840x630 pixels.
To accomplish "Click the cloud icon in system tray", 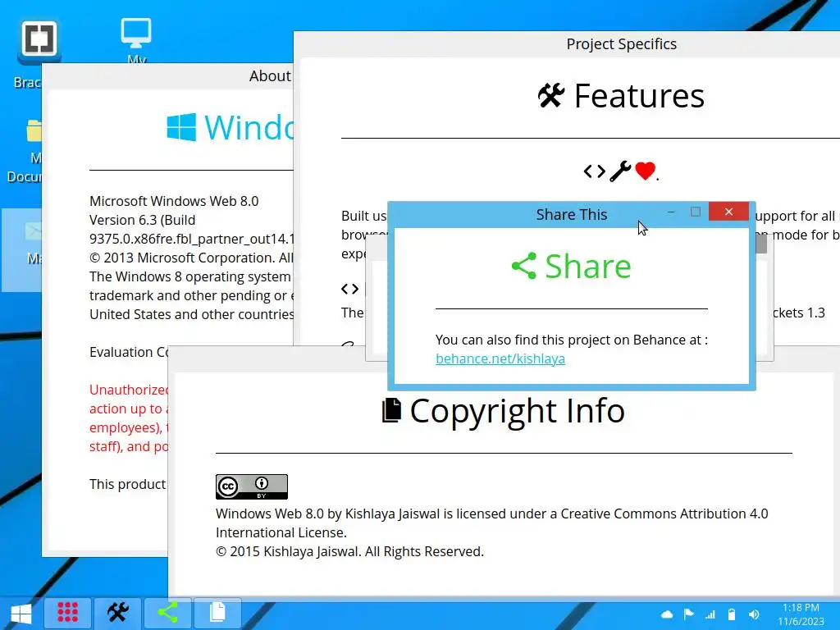I will 667,614.
